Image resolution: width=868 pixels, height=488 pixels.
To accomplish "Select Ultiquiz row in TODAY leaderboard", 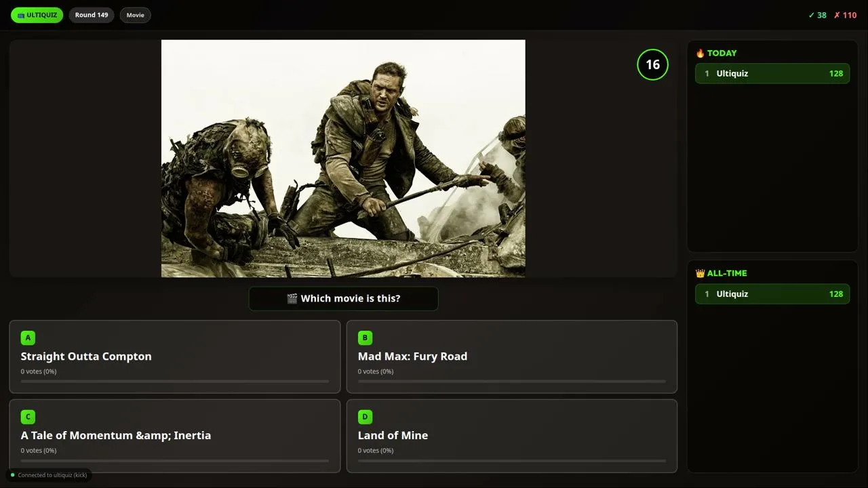I will point(772,73).
